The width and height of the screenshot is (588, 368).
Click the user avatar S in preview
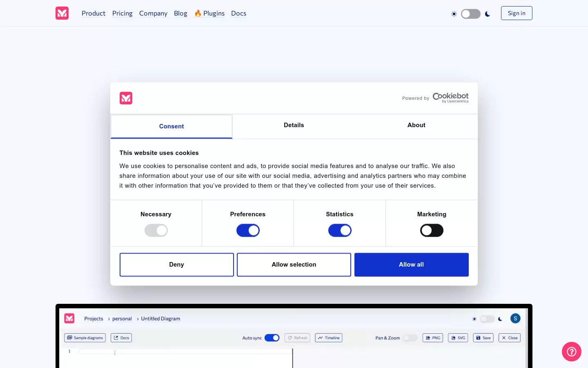click(515, 319)
